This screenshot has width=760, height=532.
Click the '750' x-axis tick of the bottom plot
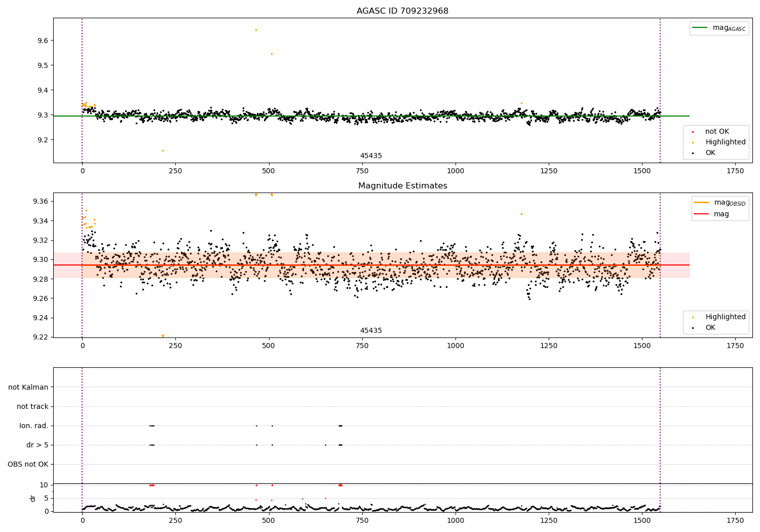point(362,520)
